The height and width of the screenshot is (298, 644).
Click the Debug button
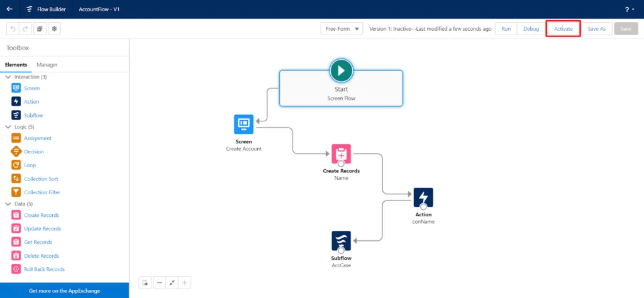[x=531, y=29]
